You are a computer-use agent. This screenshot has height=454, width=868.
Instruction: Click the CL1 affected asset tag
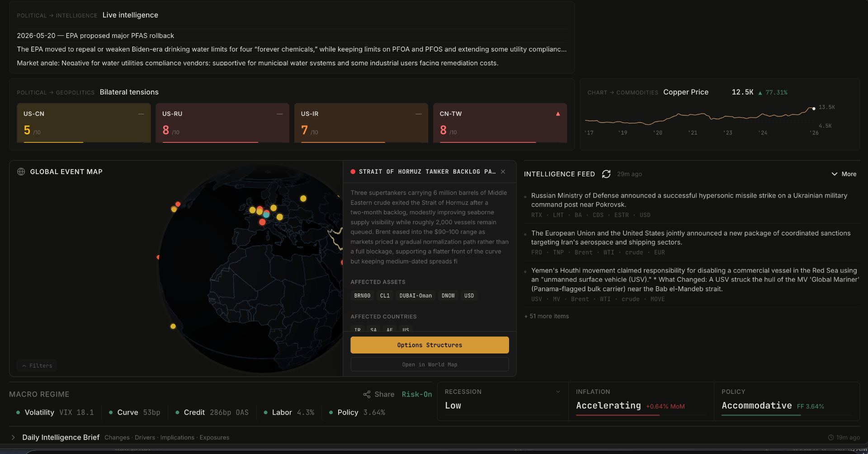point(385,296)
